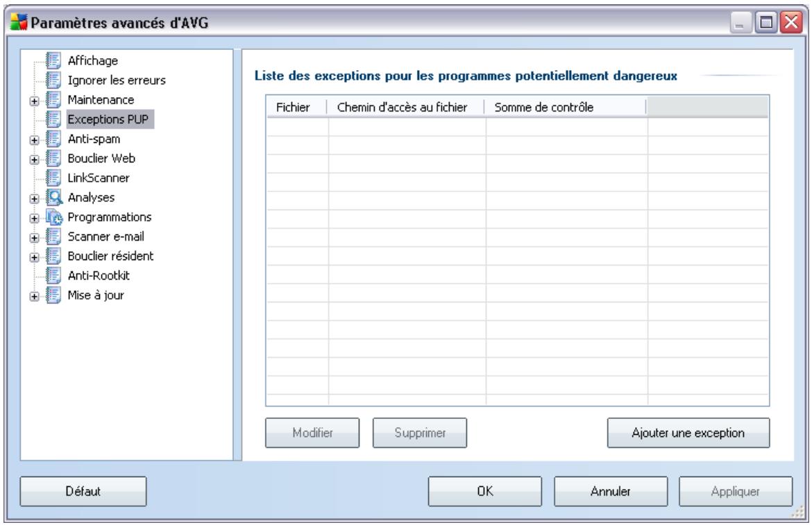This screenshot has height=525, width=812.
Task: Click the Supprimer button
Action: click(x=420, y=433)
